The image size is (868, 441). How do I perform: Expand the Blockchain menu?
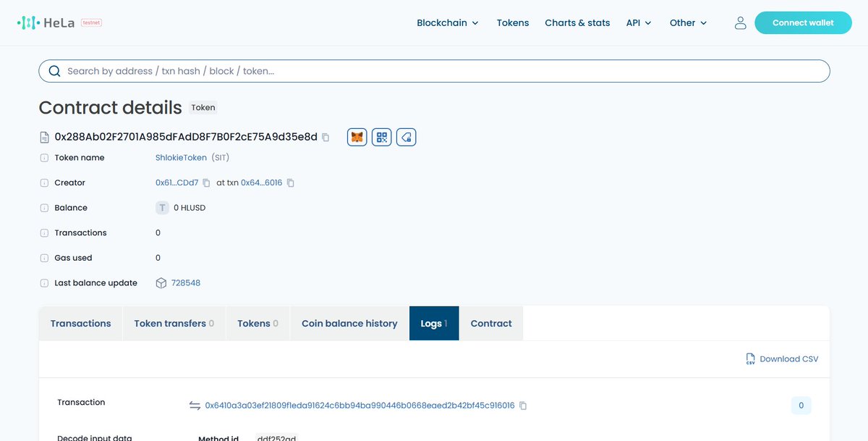pos(448,23)
